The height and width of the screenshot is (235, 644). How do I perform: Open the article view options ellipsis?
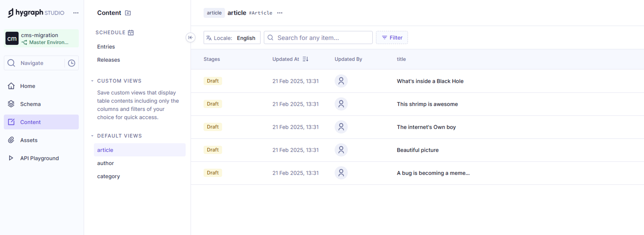[280, 13]
